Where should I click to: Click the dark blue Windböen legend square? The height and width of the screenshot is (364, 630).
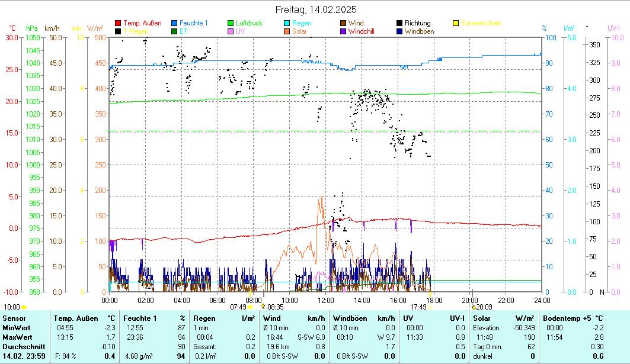click(x=399, y=31)
